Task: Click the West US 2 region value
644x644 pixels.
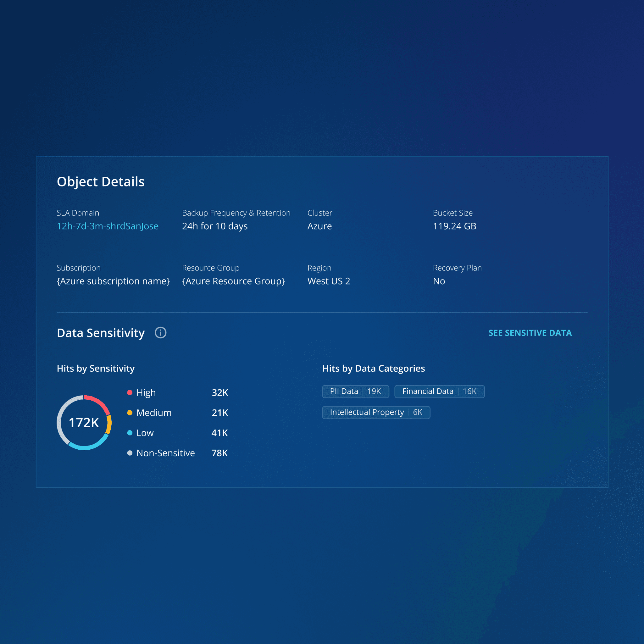Action: tap(329, 281)
